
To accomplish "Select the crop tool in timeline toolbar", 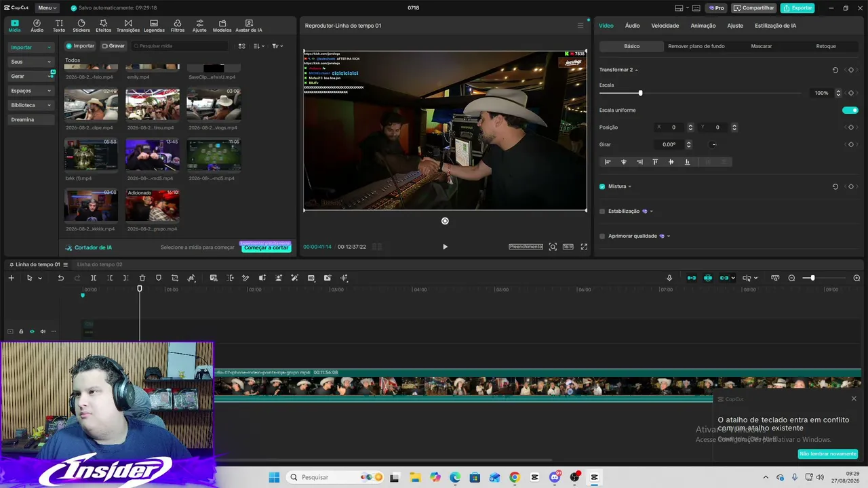I will [x=175, y=278].
